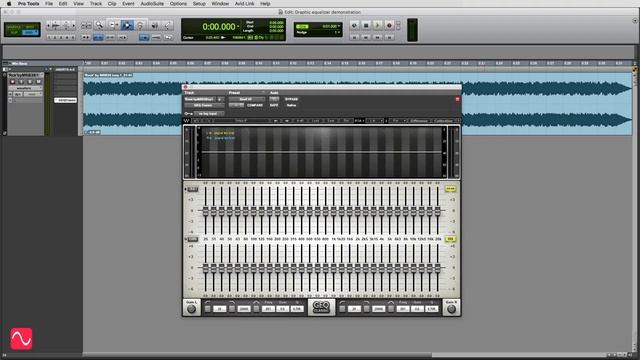
Task: Click the upper 25 Hz band fader handle
Action: point(206,211)
